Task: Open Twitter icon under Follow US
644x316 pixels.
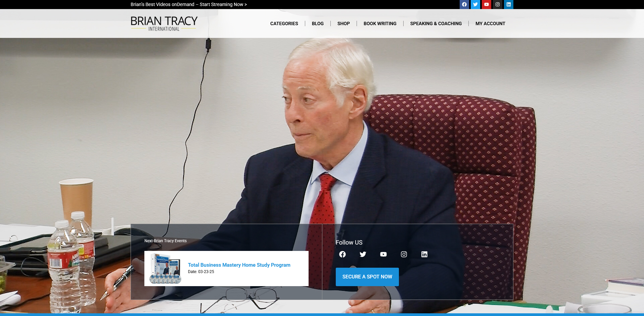Action: [x=363, y=254]
